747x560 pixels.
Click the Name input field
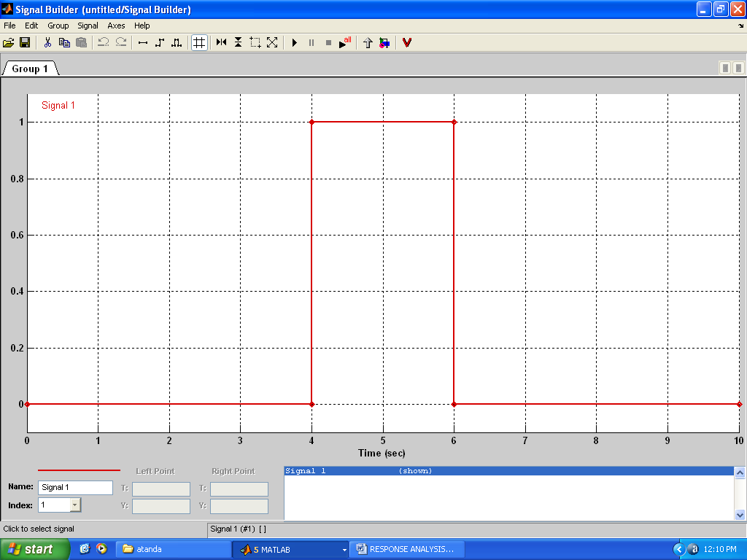click(75, 487)
